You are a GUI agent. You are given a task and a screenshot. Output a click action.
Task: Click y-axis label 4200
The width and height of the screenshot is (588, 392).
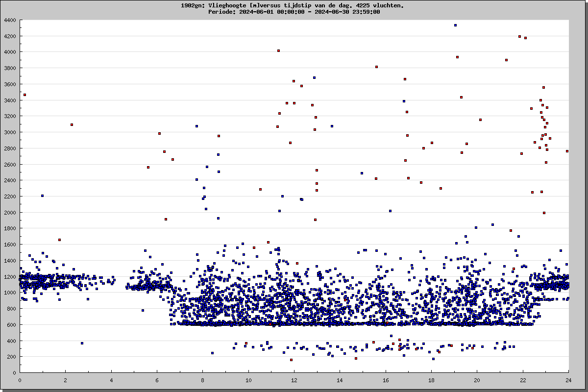pyautogui.click(x=10, y=36)
